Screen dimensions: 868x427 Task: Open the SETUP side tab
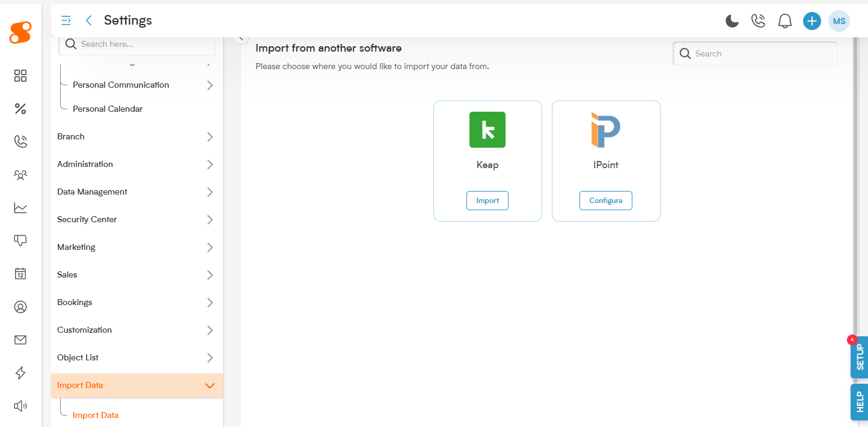[860, 357]
